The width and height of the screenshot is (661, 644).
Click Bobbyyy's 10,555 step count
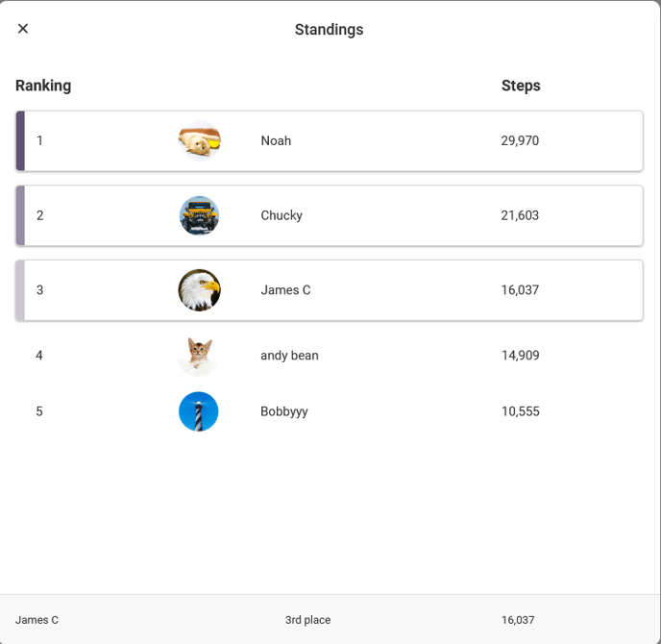point(520,411)
